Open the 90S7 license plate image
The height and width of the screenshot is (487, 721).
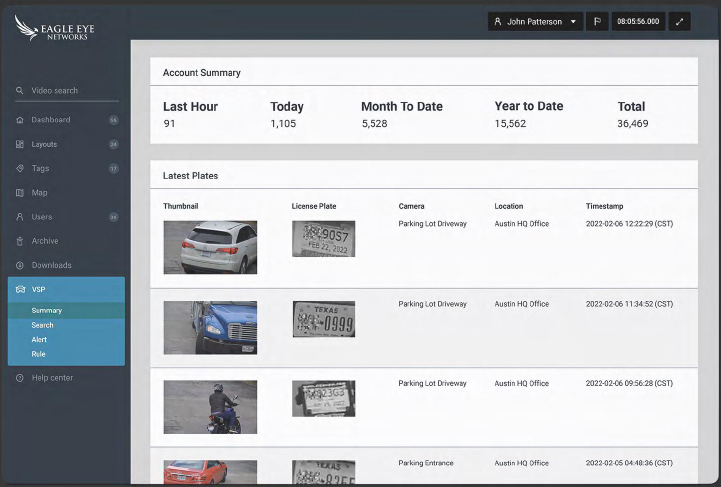tap(324, 239)
